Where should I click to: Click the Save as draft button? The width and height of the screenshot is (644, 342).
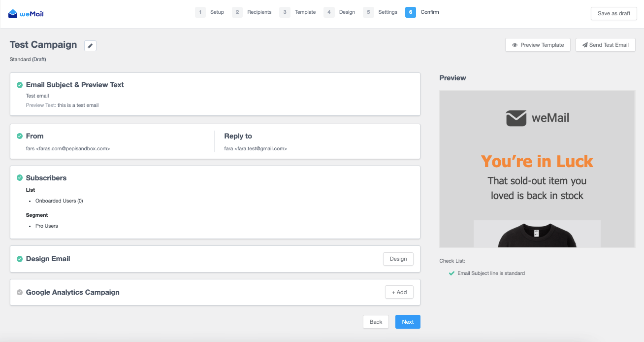pos(613,13)
